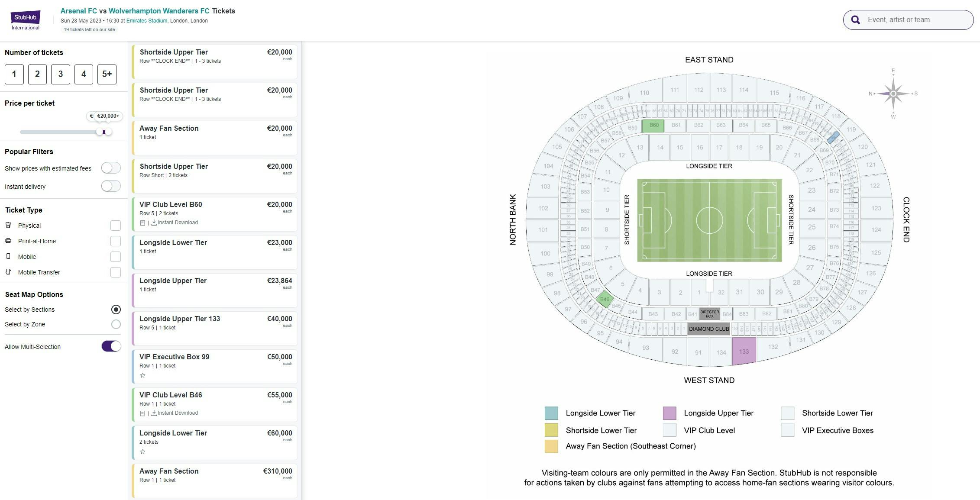Screen dimensions: 980x500
Task: Check the Print-at-Home ticket type box
Action: 116,241
